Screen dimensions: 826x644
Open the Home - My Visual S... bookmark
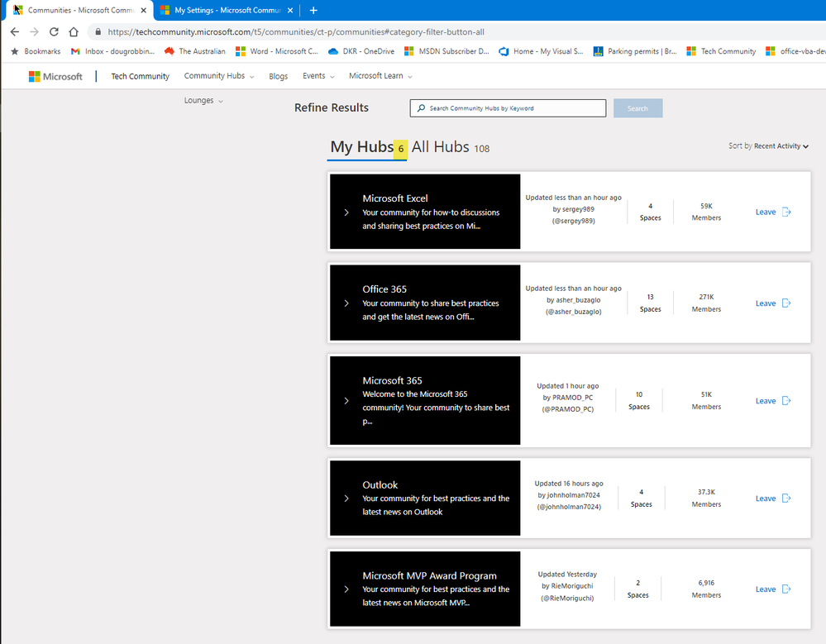click(541, 51)
